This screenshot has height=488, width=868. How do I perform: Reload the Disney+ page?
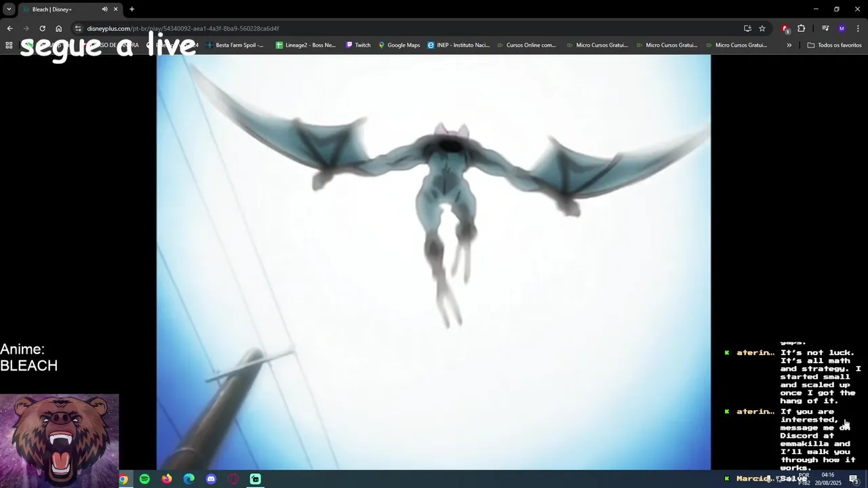coord(42,28)
